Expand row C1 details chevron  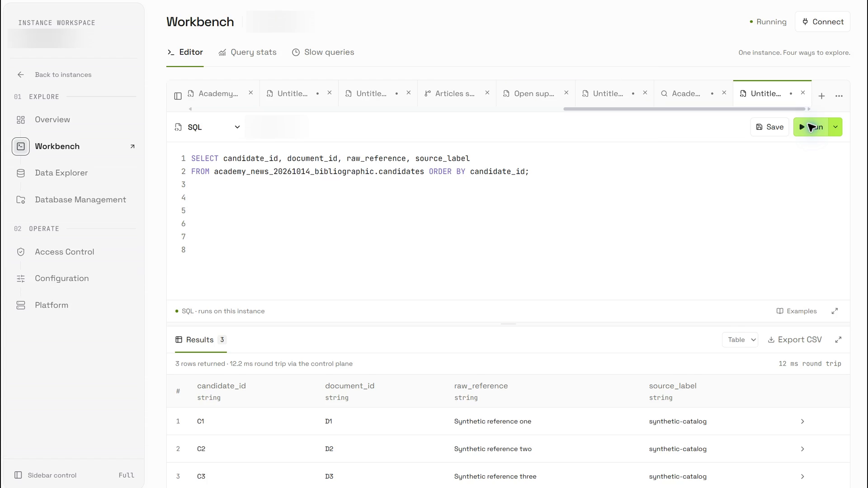pyautogui.click(x=802, y=422)
